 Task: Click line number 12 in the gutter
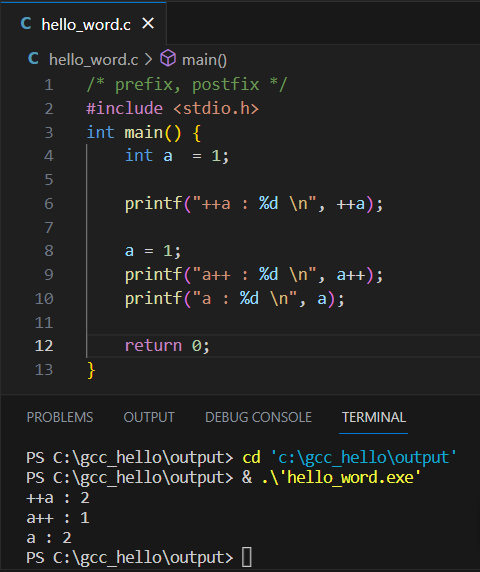click(x=44, y=346)
